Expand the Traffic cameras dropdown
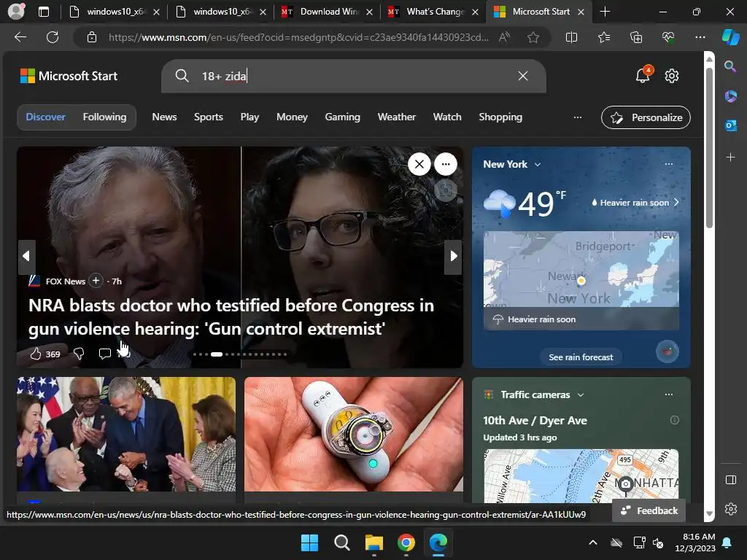The width and height of the screenshot is (747, 560). coord(580,394)
